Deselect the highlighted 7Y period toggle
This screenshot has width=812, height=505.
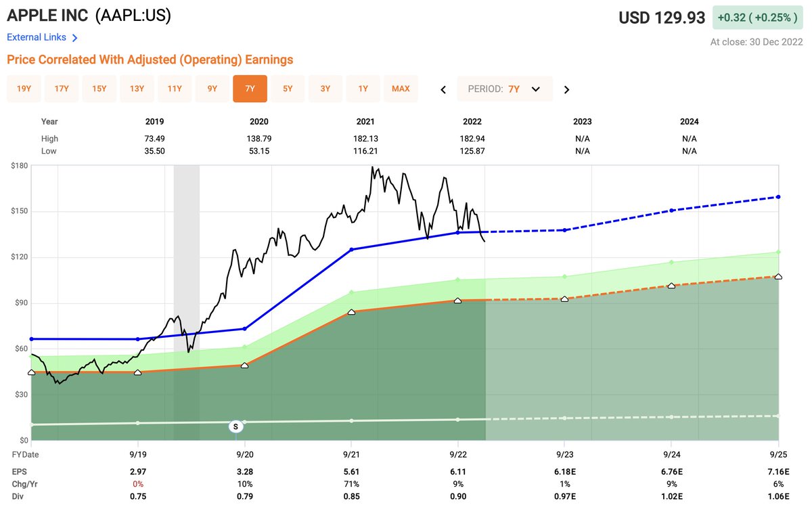point(250,89)
